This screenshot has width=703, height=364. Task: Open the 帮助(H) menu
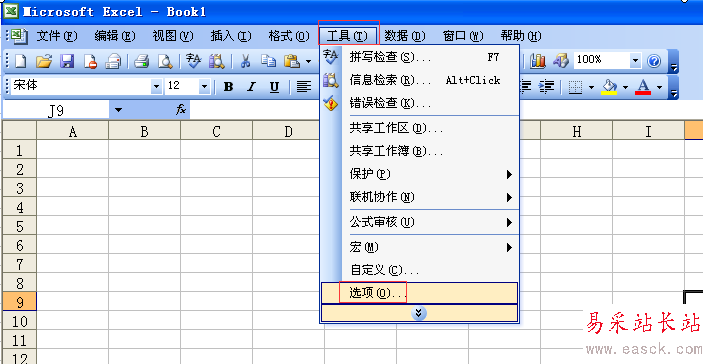pos(521,36)
